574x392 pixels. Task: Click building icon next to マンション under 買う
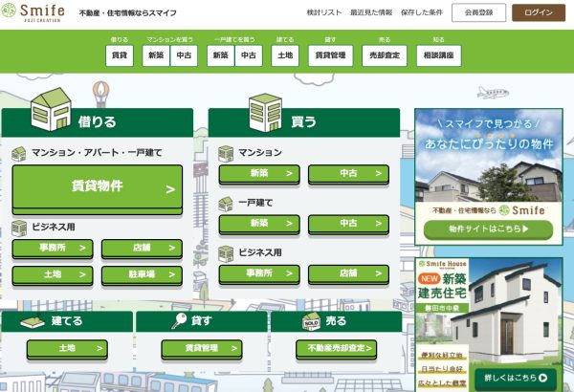pos(226,153)
